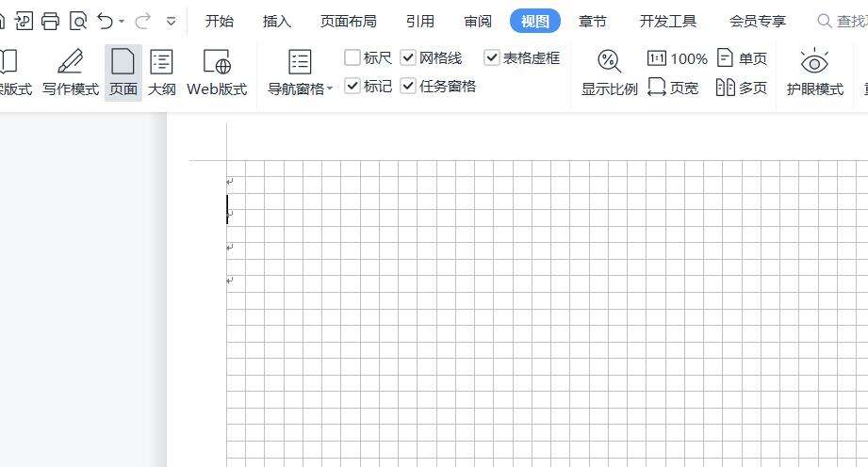
Task: Enable the 标尺 ruler checkbox
Action: 352,57
